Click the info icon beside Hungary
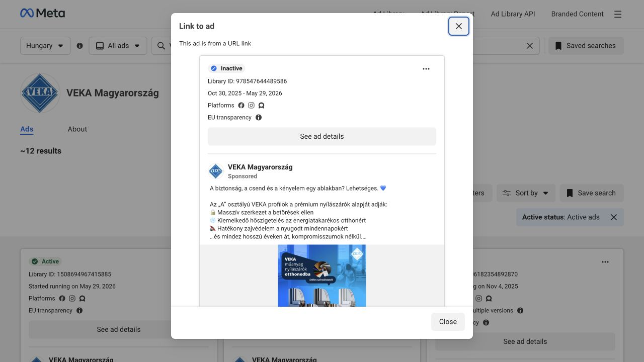644x362 pixels. point(79,46)
